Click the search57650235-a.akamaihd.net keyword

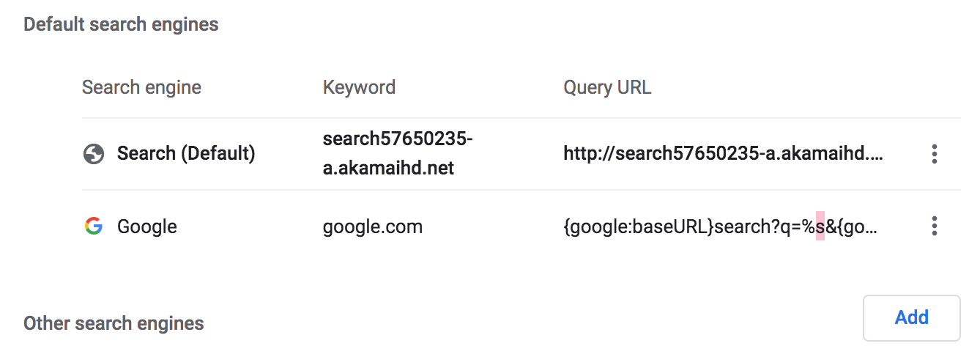point(397,154)
